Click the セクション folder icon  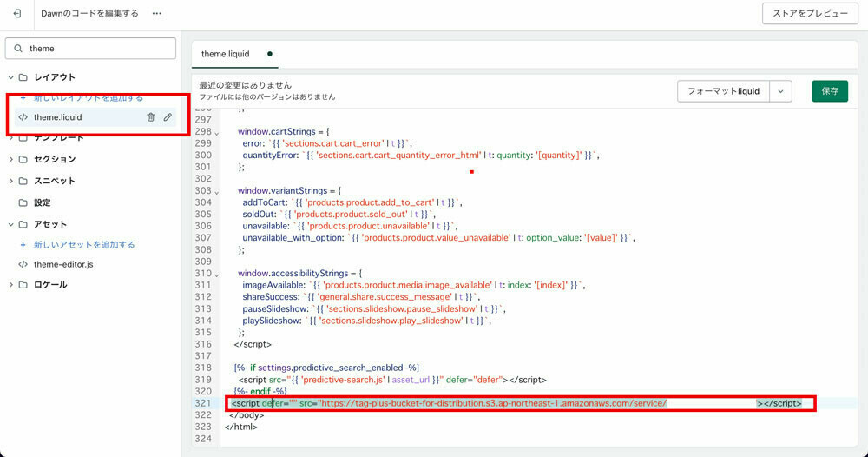tap(23, 160)
